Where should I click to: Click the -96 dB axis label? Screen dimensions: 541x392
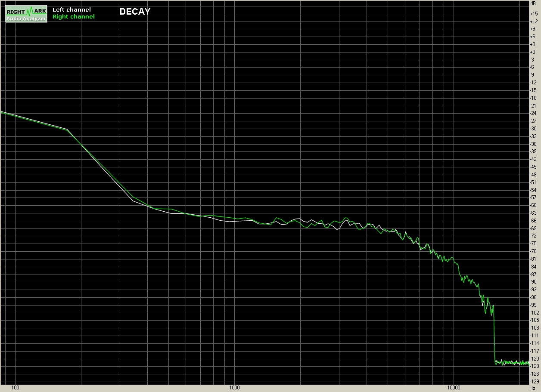tap(534, 297)
